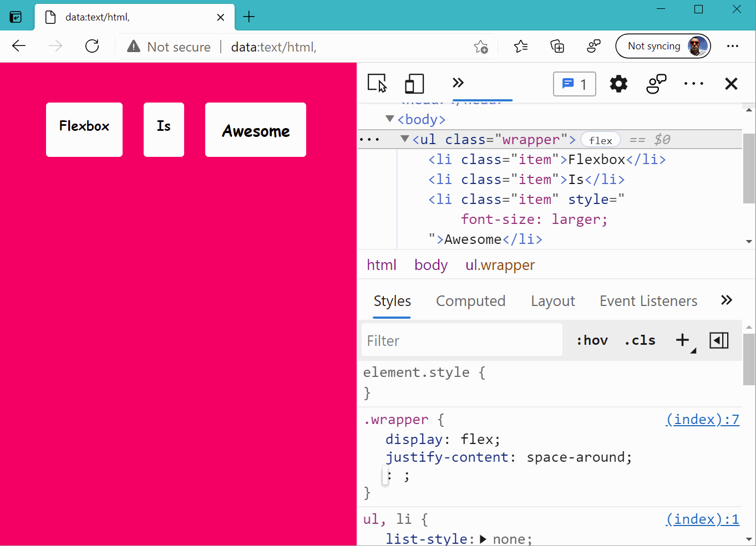Click the flex badge on ul element
This screenshot has height=546, width=756.
pos(600,140)
